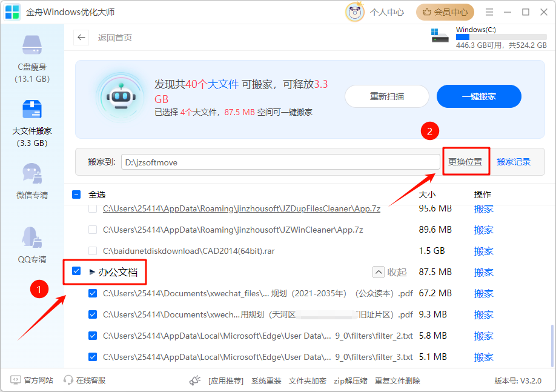Image resolution: width=556 pixels, height=392 pixels.
Task: Click 一键搬家 one-click move button
Action: [478, 96]
